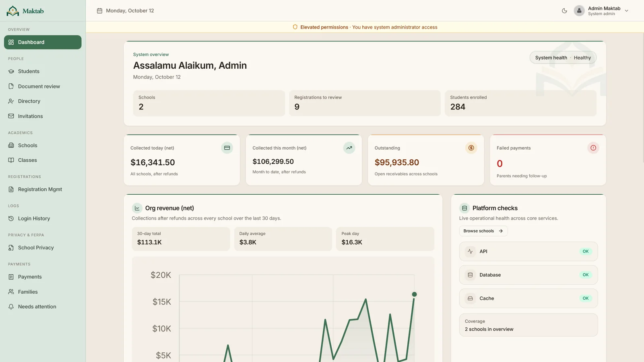Click the Browse schools button
This screenshot has height=362, width=644.
[x=483, y=231]
